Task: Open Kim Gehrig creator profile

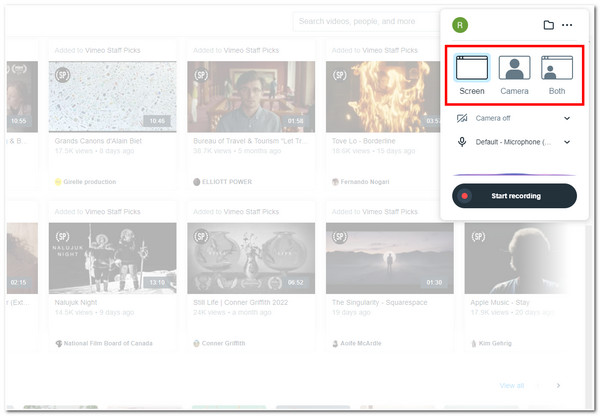Action: pos(491,343)
